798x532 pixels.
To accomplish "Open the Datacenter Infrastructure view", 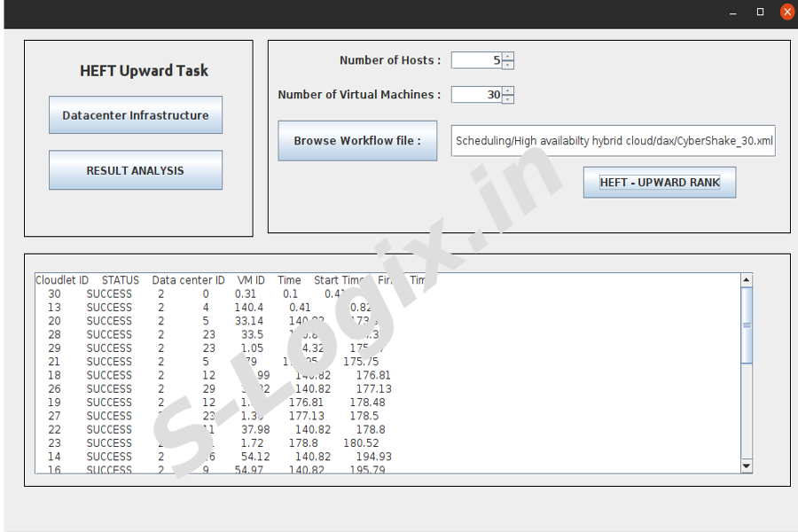I will (x=135, y=114).
